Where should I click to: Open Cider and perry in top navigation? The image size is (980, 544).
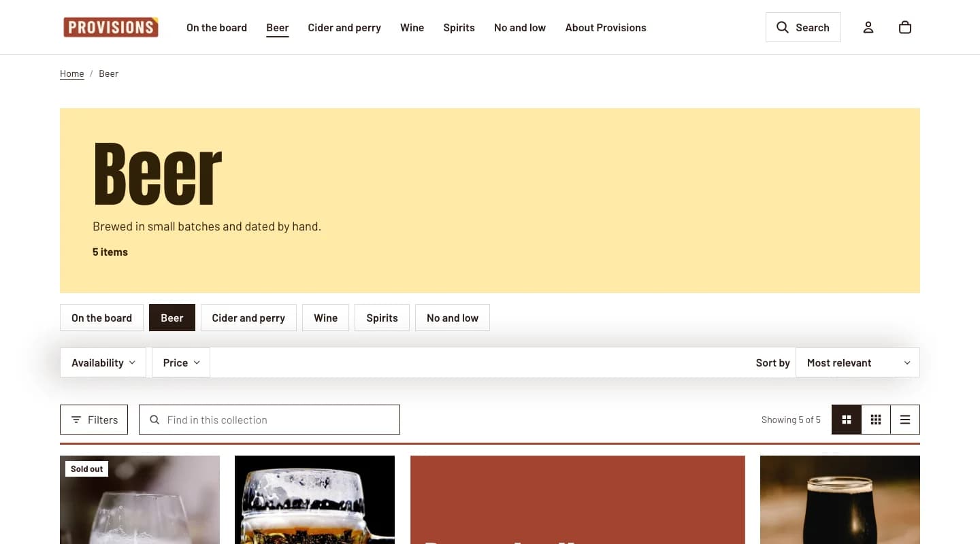tap(344, 27)
